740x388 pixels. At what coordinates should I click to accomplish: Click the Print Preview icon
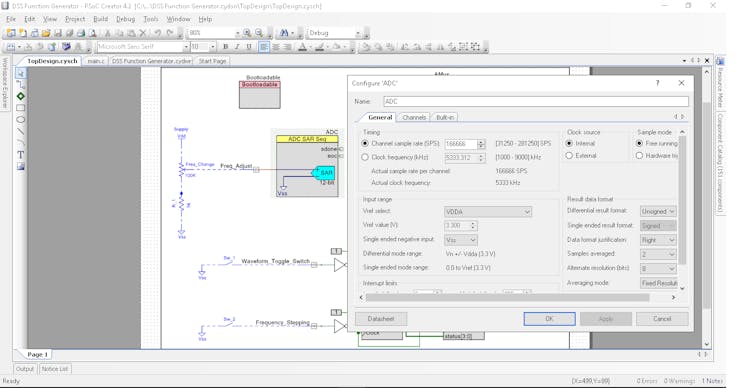92,33
